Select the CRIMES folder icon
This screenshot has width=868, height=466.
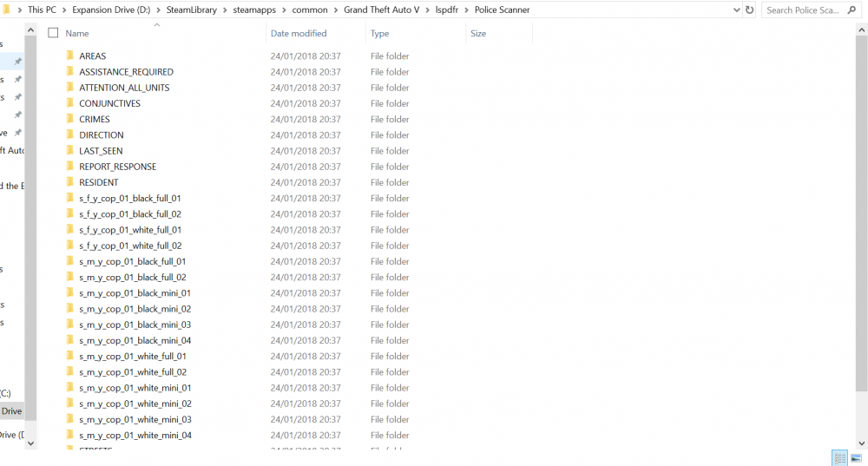click(x=69, y=118)
